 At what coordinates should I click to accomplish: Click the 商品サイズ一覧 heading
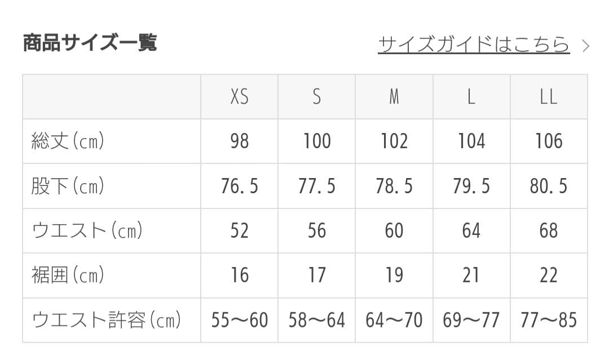pos(90,41)
